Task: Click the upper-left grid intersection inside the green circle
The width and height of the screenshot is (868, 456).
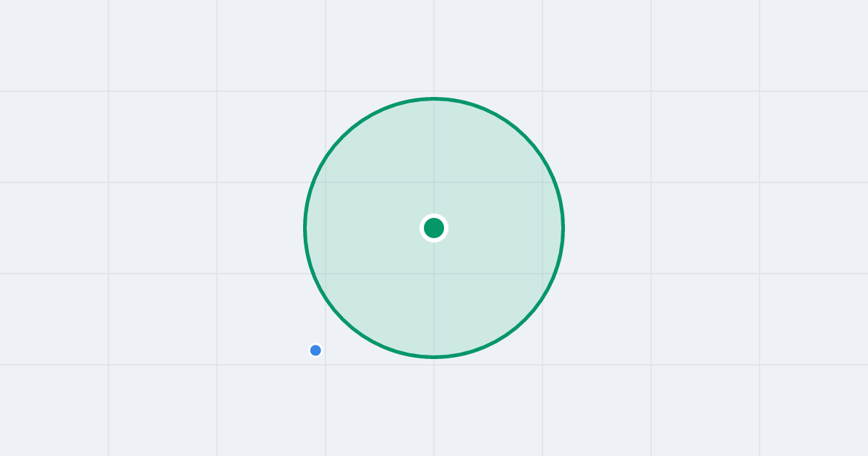Action: point(325,182)
